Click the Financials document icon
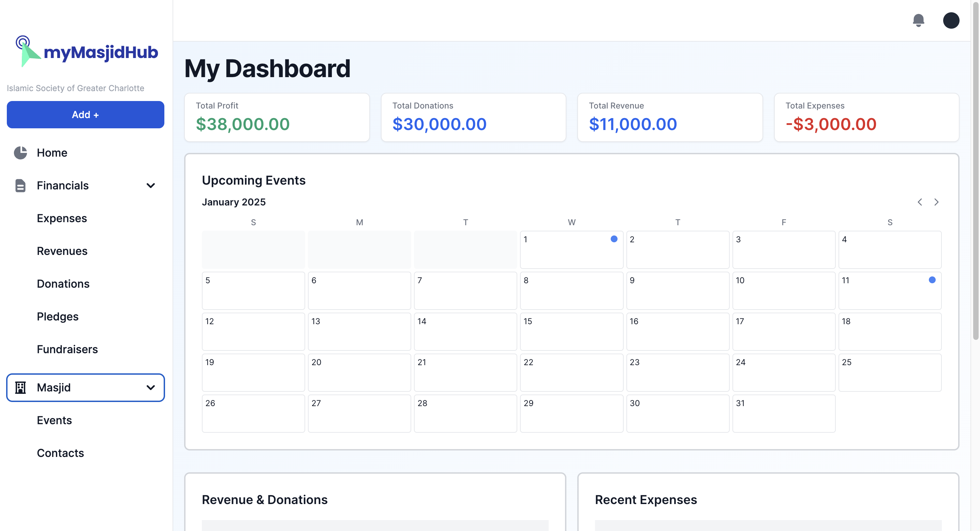 click(x=20, y=185)
